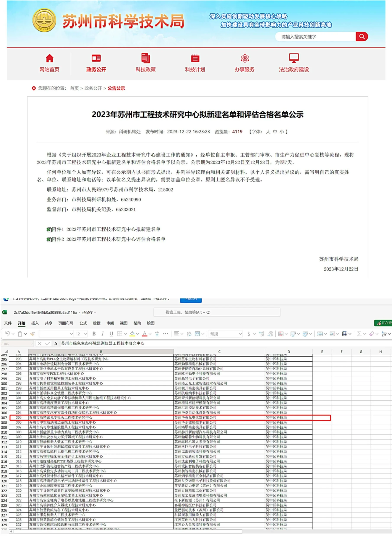392x555 pixels.
Task: Select column D header
Action: [289, 351]
